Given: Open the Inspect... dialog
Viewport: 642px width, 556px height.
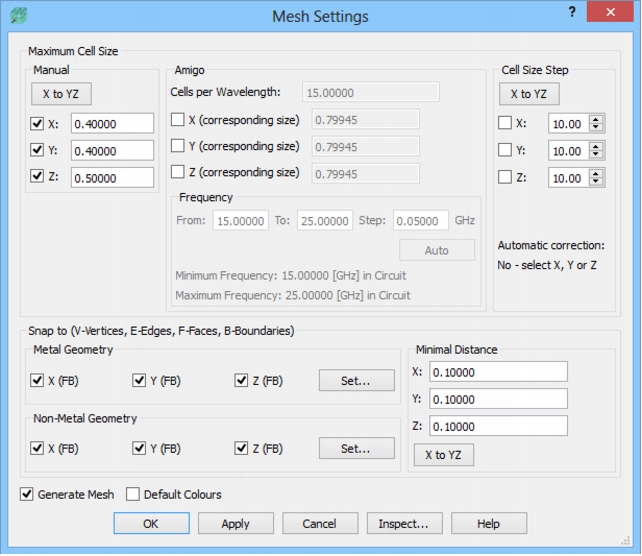Looking at the screenshot, I should [405, 523].
